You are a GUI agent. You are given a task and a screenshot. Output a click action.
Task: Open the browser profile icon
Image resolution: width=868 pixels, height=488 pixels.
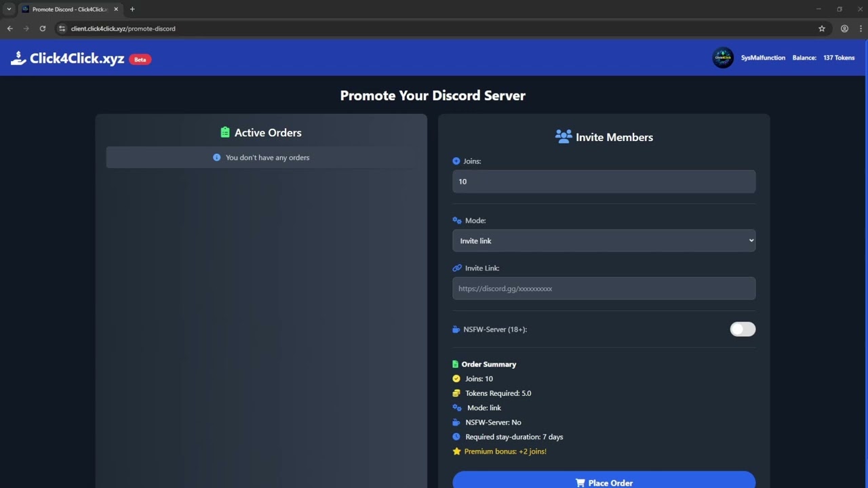844,28
